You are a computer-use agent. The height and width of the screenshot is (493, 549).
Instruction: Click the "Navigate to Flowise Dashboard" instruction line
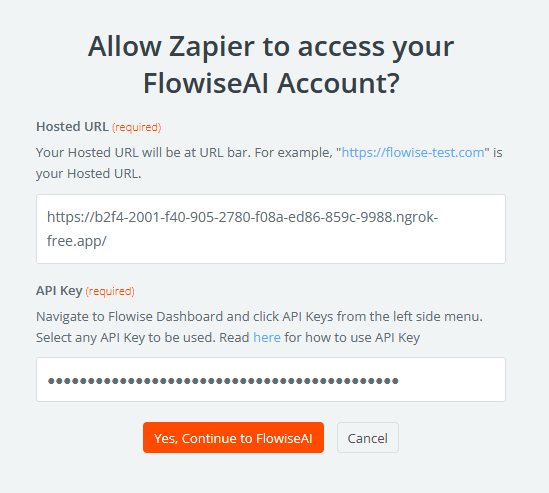[x=259, y=317]
